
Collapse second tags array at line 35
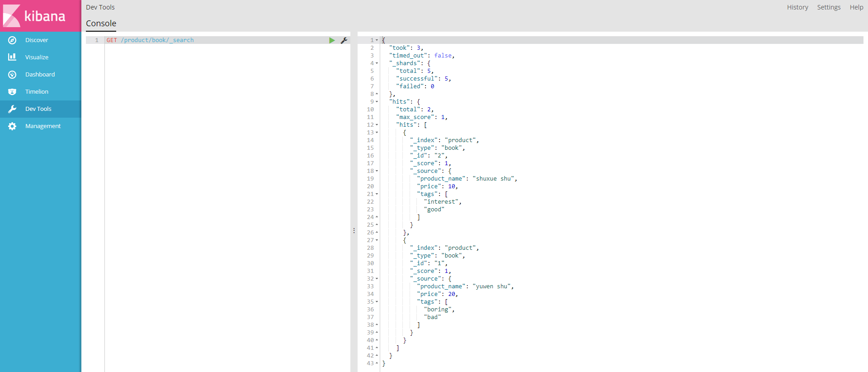click(x=377, y=302)
